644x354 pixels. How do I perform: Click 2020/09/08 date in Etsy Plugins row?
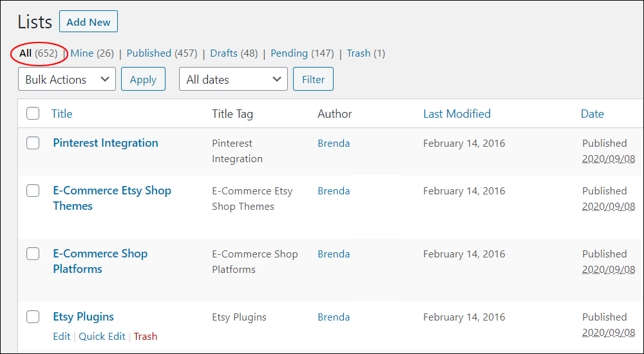609,333
